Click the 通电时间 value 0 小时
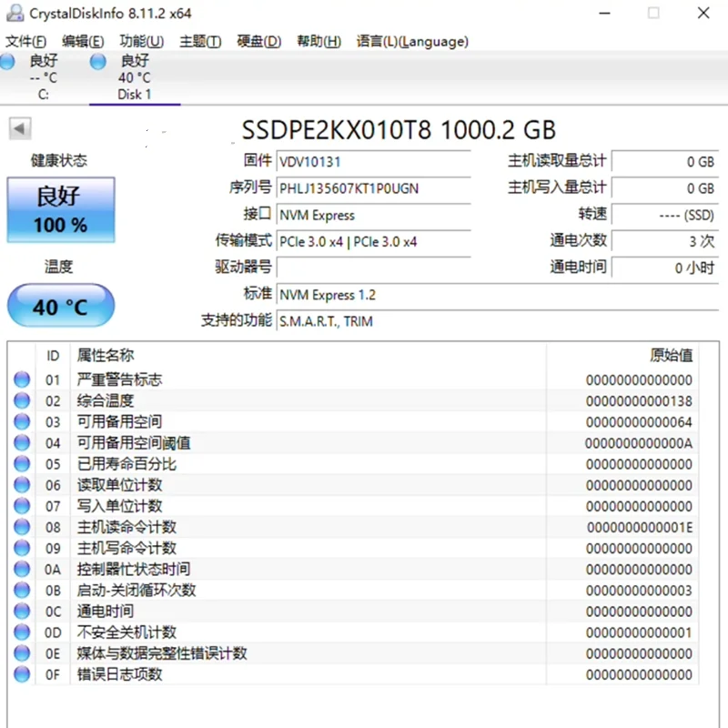728x728 pixels. pyautogui.click(x=665, y=268)
